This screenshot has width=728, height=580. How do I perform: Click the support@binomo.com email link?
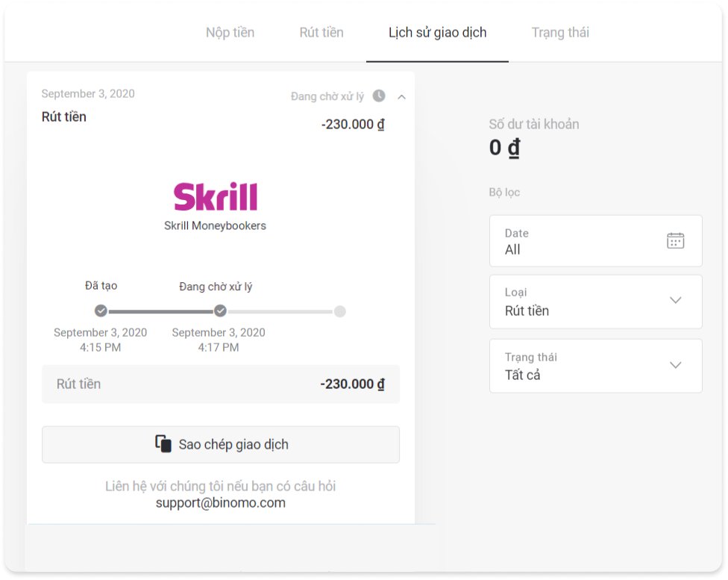(x=221, y=502)
